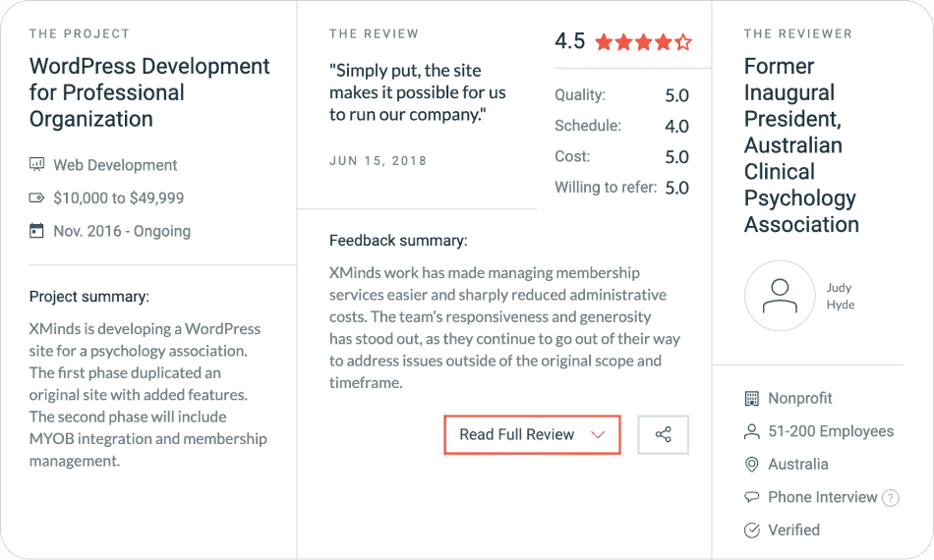Screen dimensions: 934x560
Task: Click the reviewer name Judy Hyde
Action: [x=840, y=296]
